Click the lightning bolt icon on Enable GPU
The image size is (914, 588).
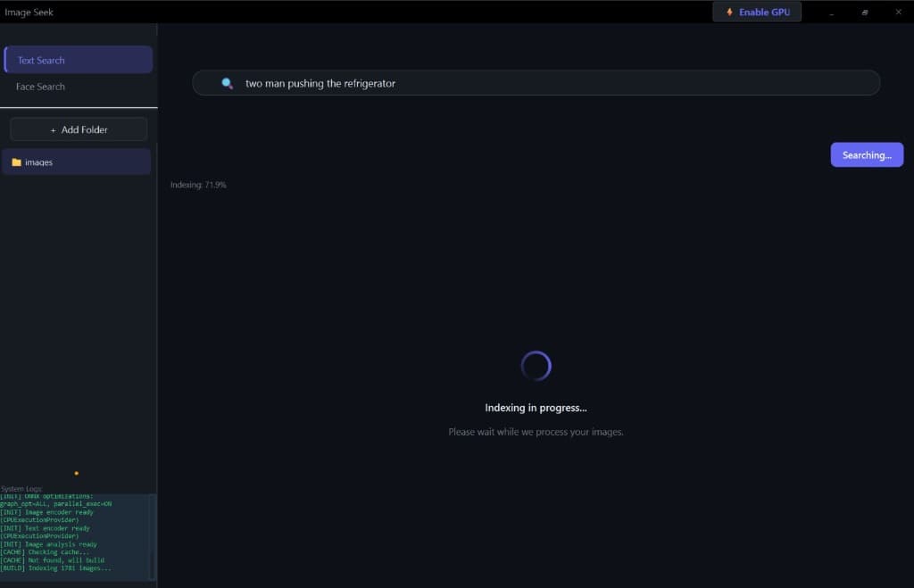729,12
